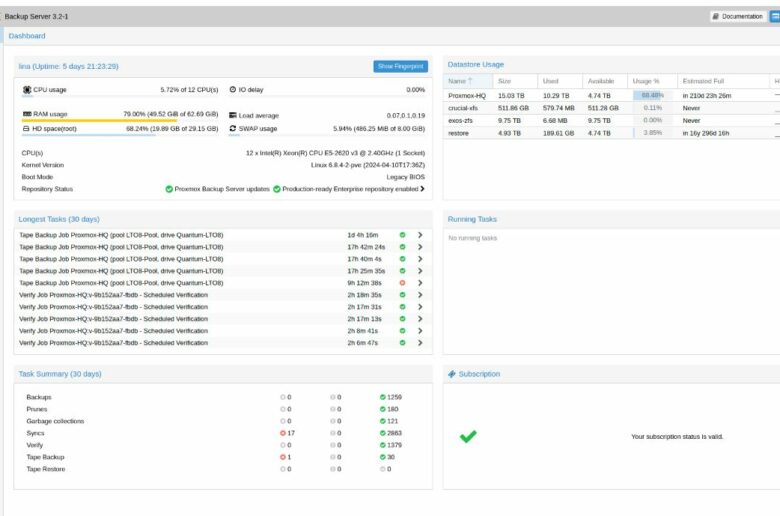The image size is (780, 516).
Task: Click the Documentation book icon
Action: [715, 16]
